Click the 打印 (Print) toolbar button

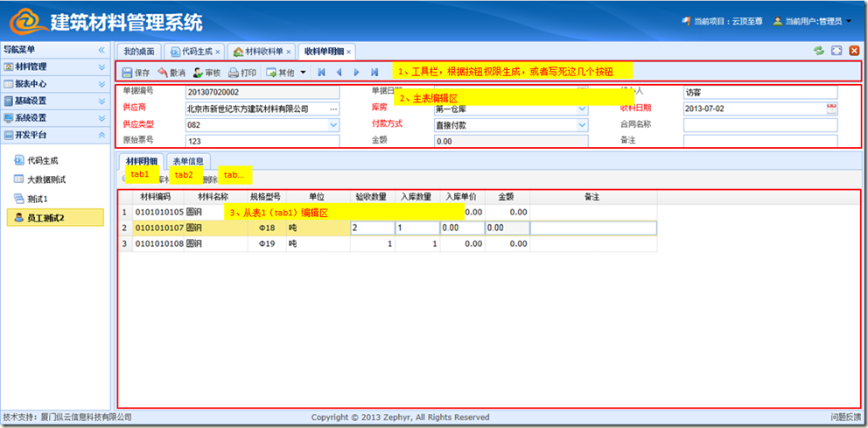tap(242, 73)
